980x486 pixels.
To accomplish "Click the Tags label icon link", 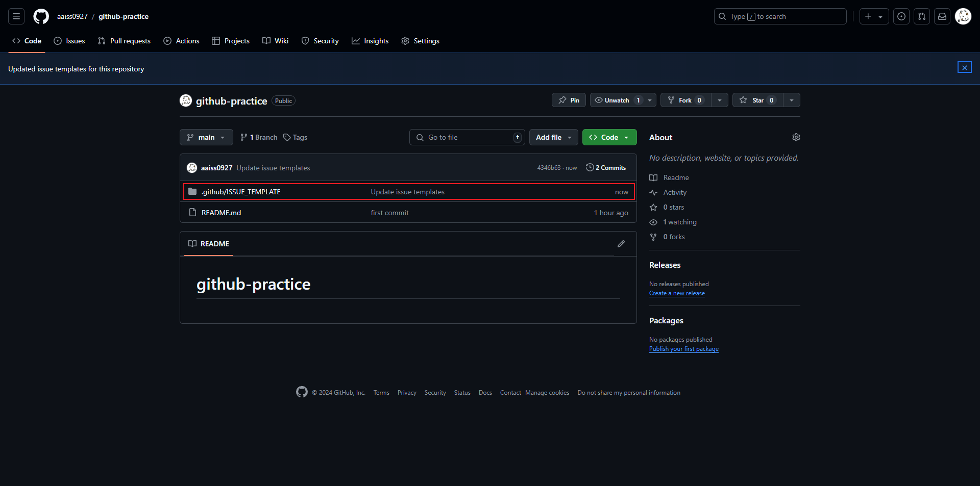I will click(296, 137).
